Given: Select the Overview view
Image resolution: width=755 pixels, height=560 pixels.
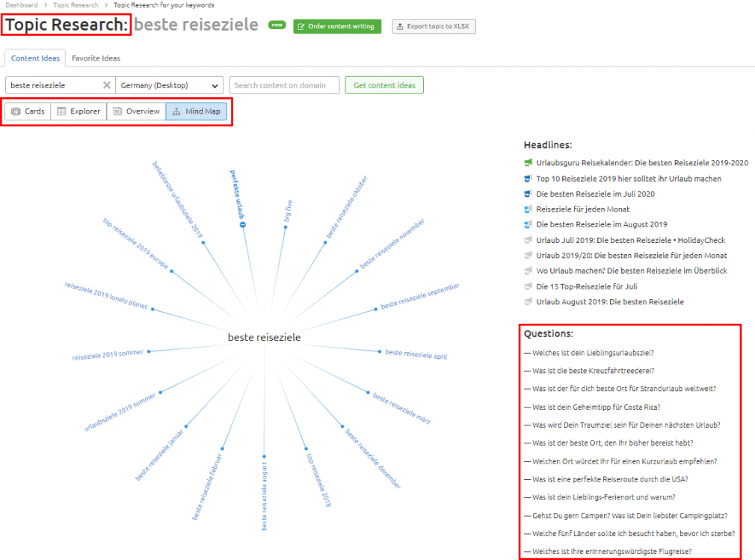Looking at the screenshot, I should click(136, 111).
